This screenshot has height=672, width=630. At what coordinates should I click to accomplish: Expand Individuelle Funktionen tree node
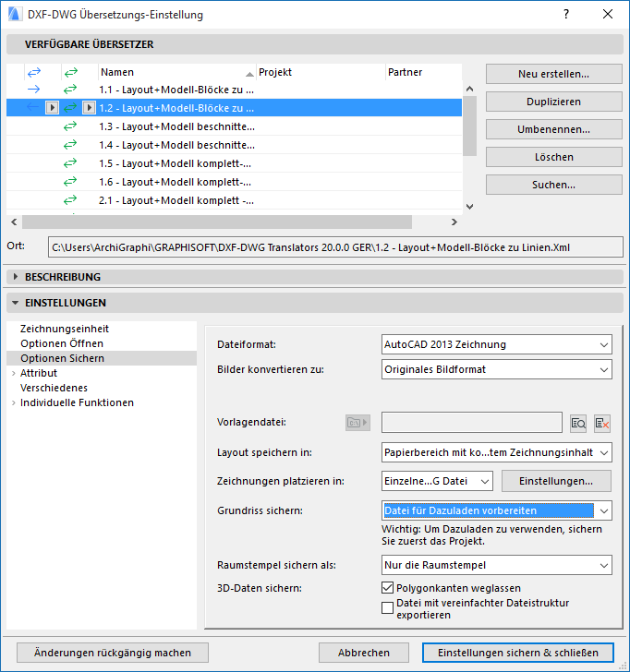[x=14, y=402]
